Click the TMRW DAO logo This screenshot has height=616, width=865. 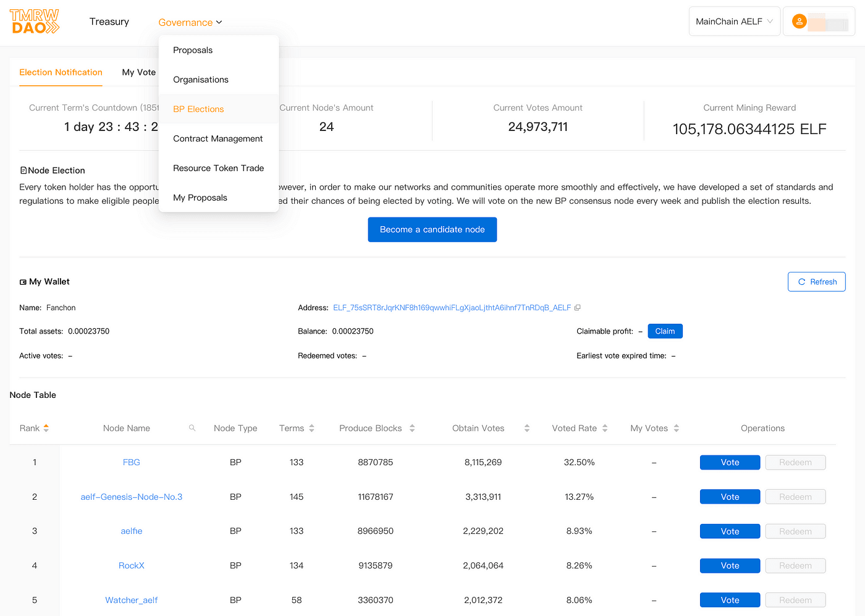coord(35,22)
